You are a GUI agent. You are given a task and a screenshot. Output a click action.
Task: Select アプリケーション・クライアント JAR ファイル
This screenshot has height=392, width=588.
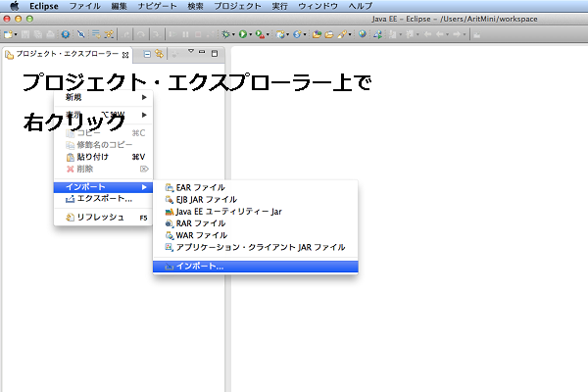(256, 248)
